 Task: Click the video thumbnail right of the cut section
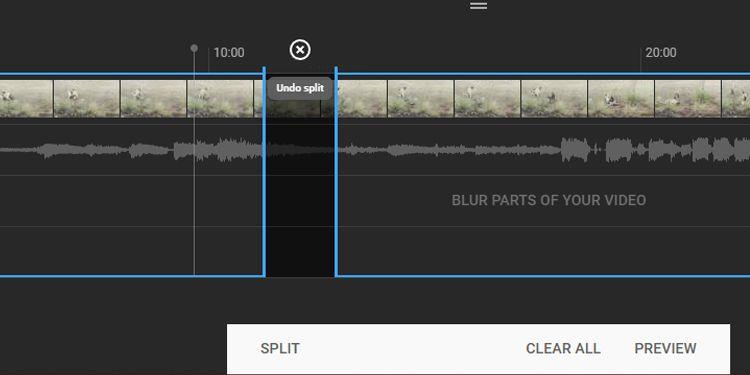pos(362,99)
